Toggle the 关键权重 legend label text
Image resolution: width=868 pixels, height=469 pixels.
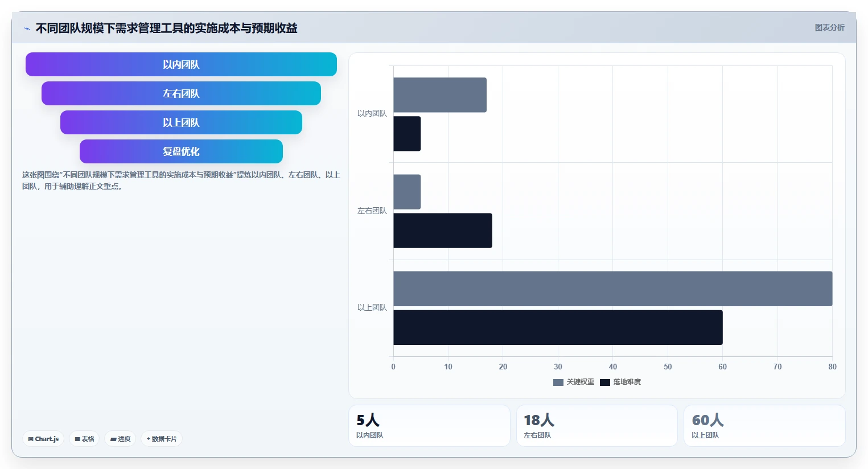tap(581, 382)
